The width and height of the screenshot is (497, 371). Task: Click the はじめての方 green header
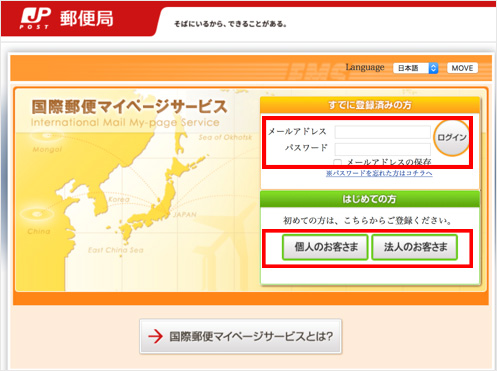click(x=370, y=199)
